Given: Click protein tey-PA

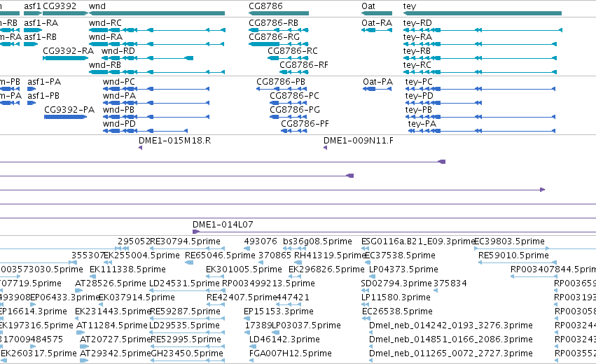Looking at the screenshot, I should coord(422,124).
